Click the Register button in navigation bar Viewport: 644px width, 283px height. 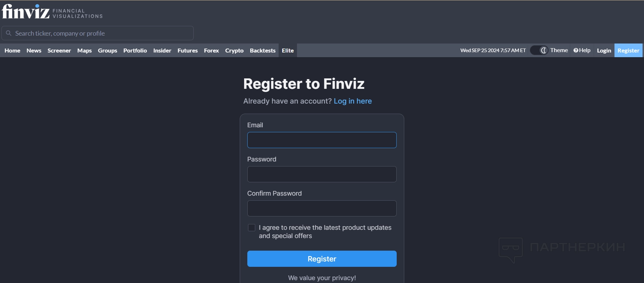coord(628,50)
